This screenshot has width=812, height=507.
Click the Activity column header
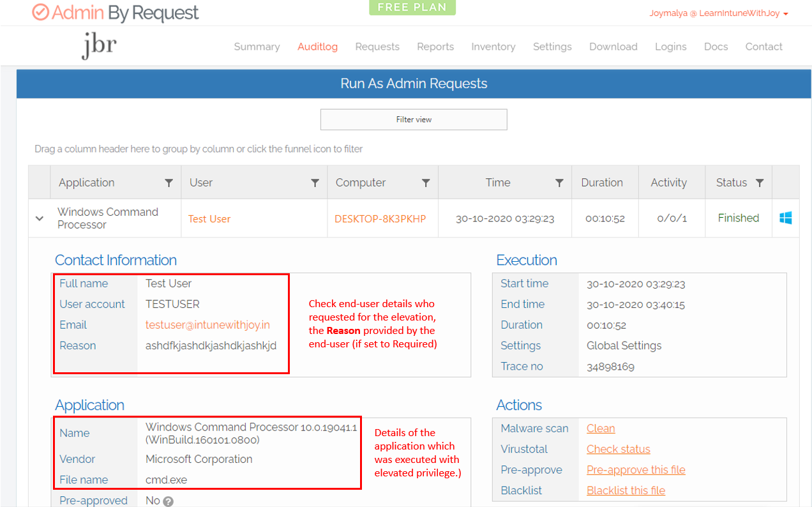(672, 183)
